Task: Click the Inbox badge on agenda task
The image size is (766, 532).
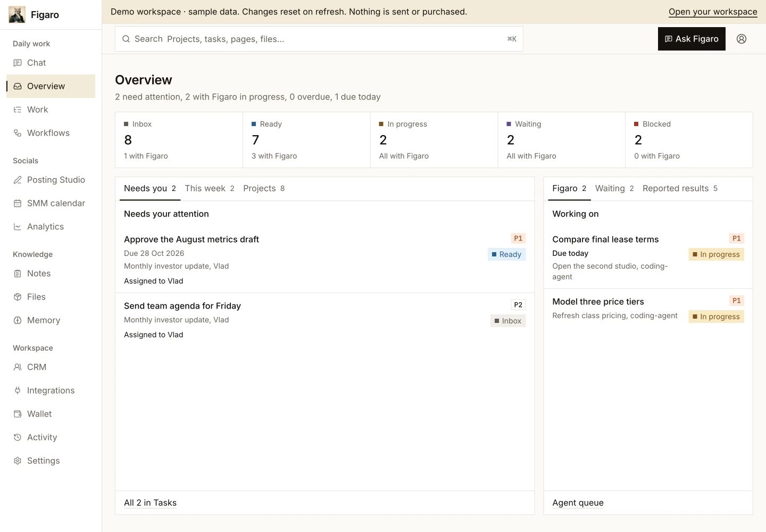Action: pyautogui.click(x=508, y=321)
